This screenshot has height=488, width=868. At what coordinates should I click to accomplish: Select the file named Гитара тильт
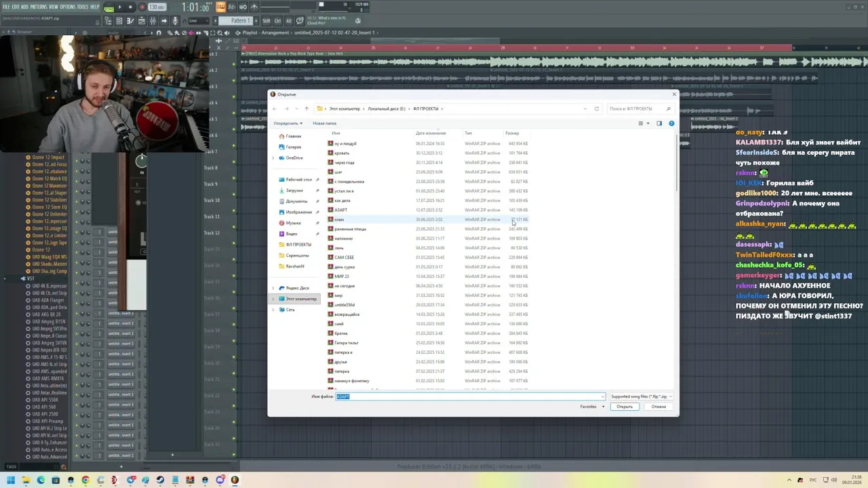tap(347, 343)
